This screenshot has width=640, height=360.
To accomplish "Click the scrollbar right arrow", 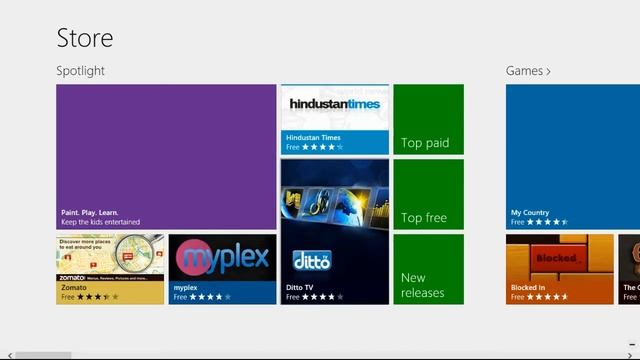I will click(x=630, y=356).
